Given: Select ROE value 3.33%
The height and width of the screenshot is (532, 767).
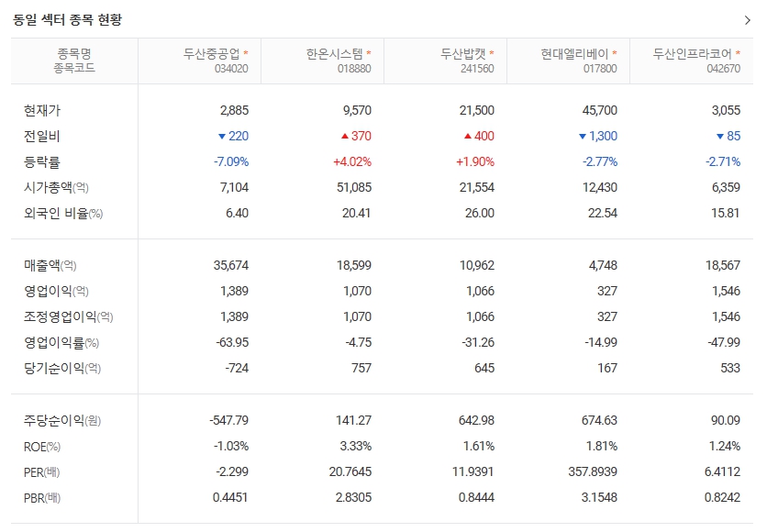Looking at the screenshot, I should click(356, 447).
